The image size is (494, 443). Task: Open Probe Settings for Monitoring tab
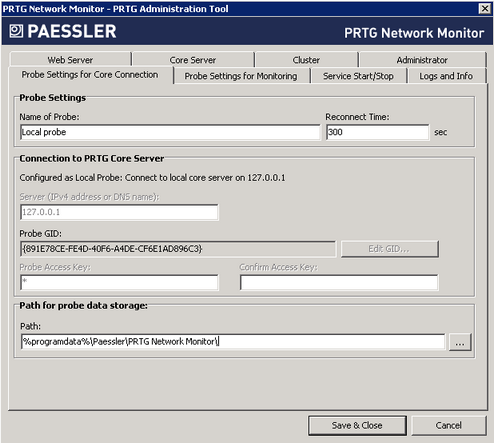click(x=241, y=76)
